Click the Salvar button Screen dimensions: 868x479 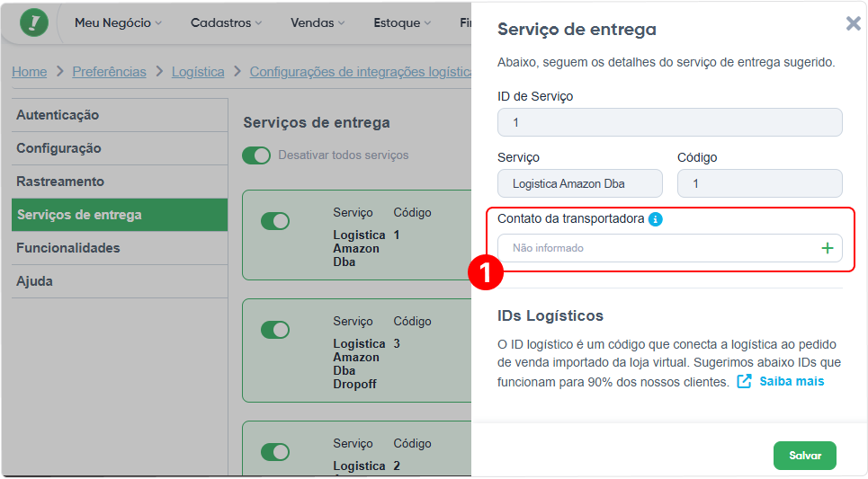[x=804, y=456]
